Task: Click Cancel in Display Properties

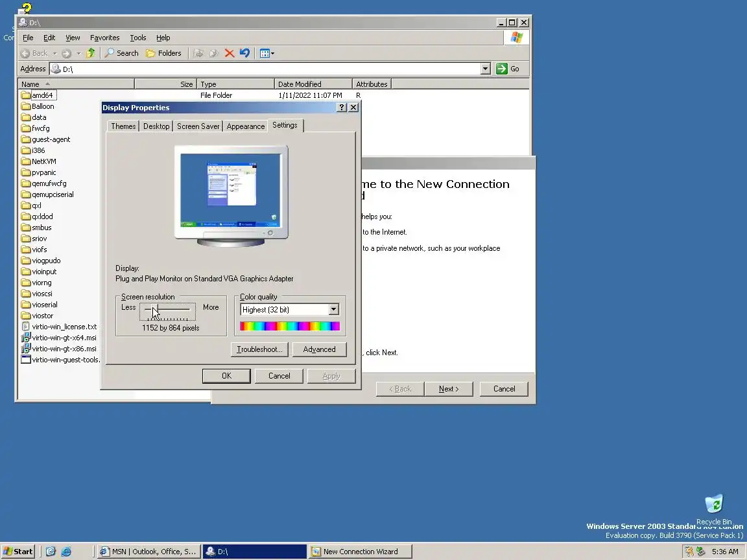Action: tap(279, 376)
